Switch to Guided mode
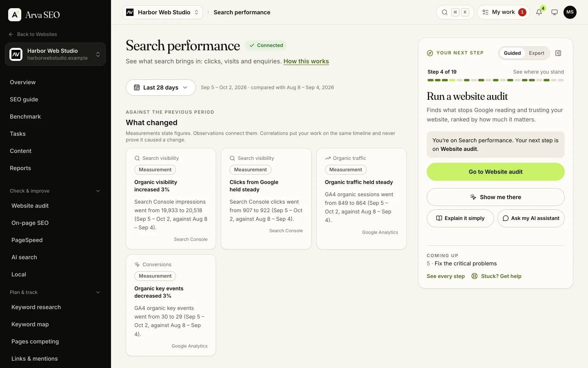 click(x=512, y=53)
